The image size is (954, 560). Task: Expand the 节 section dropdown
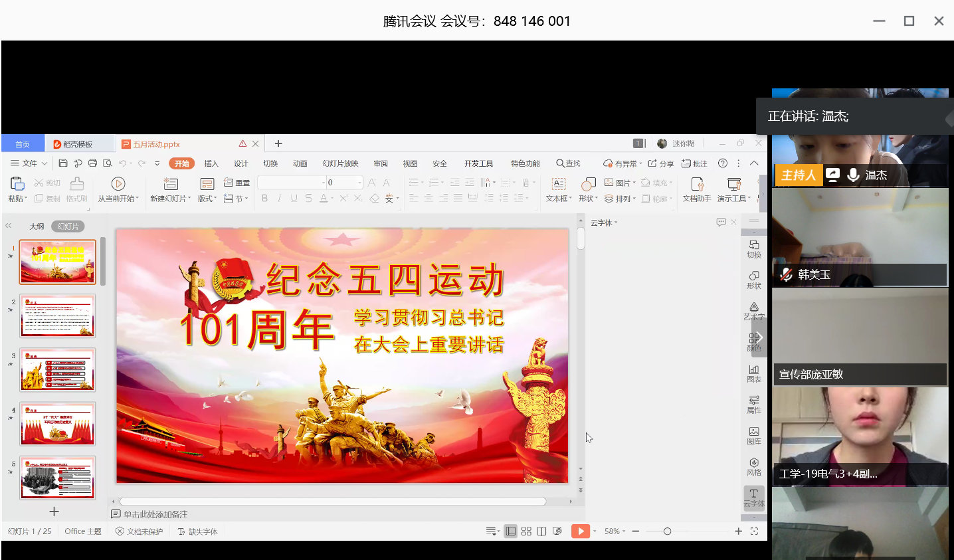(x=236, y=198)
